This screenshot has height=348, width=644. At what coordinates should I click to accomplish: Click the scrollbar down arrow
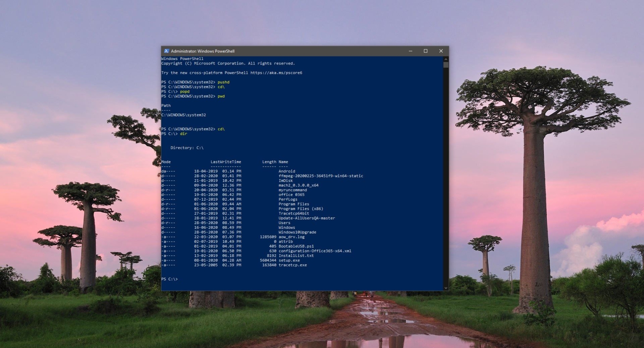[445, 288]
